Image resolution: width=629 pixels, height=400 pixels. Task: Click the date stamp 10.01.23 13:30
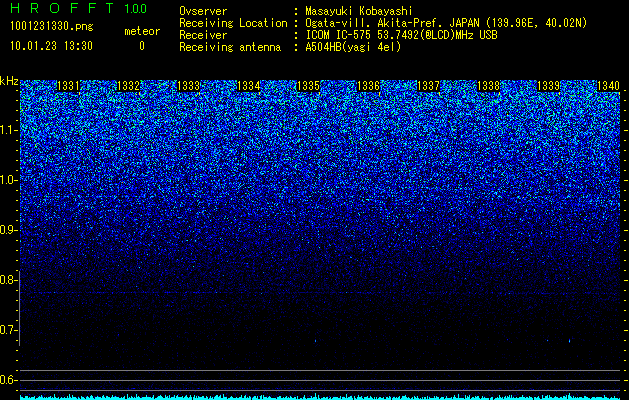pos(51,46)
